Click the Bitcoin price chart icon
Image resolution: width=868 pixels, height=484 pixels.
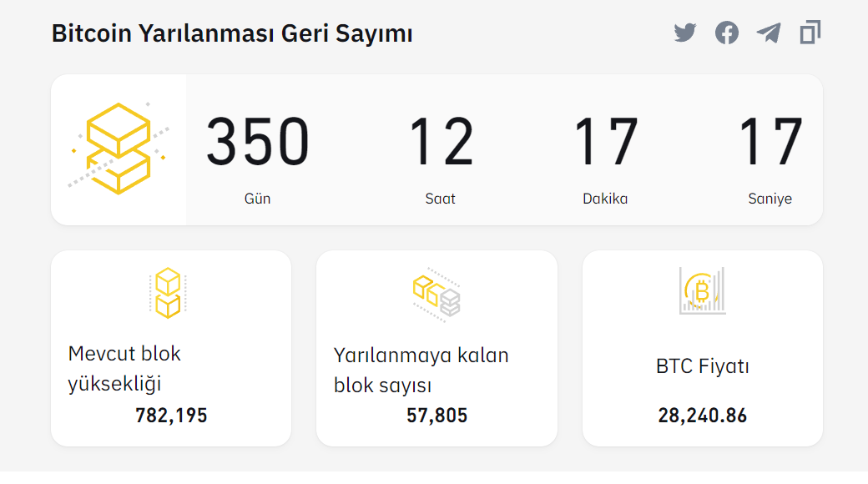coord(702,291)
